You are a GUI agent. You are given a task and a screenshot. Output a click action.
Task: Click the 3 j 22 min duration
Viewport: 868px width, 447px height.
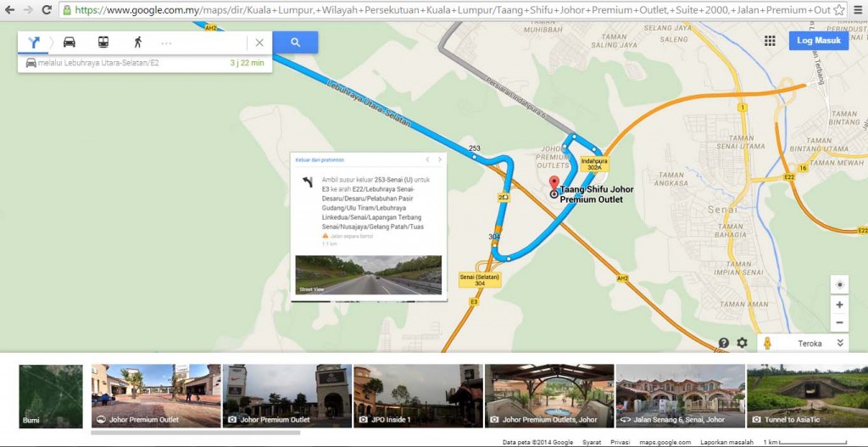point(247,63)
